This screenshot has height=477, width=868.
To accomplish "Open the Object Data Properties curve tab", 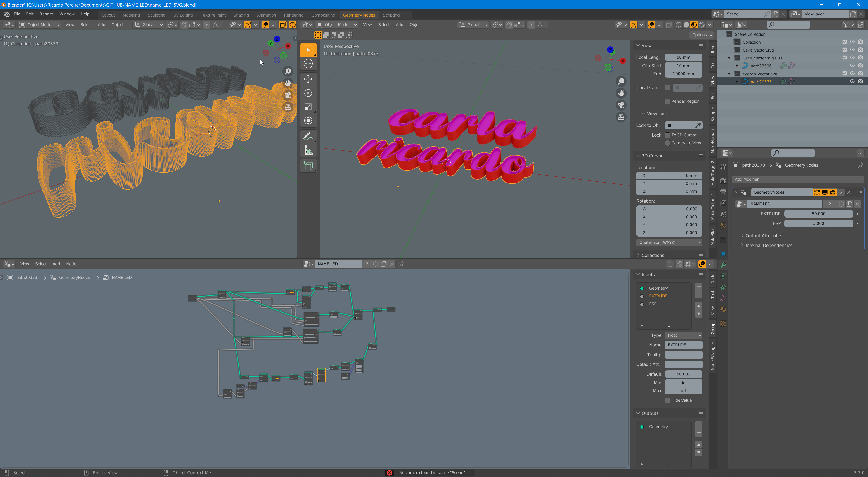I will [723, 298].
